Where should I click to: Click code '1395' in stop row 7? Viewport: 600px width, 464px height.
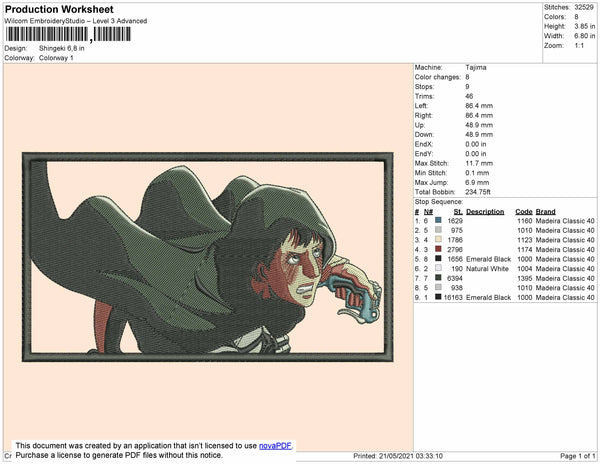pyautogui.click(x=525, y=278)
